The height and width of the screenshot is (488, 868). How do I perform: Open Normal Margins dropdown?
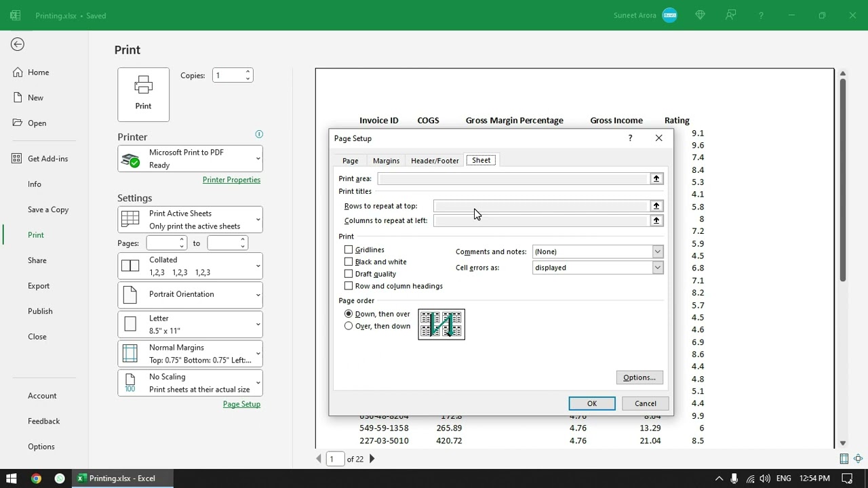(190, 353)
